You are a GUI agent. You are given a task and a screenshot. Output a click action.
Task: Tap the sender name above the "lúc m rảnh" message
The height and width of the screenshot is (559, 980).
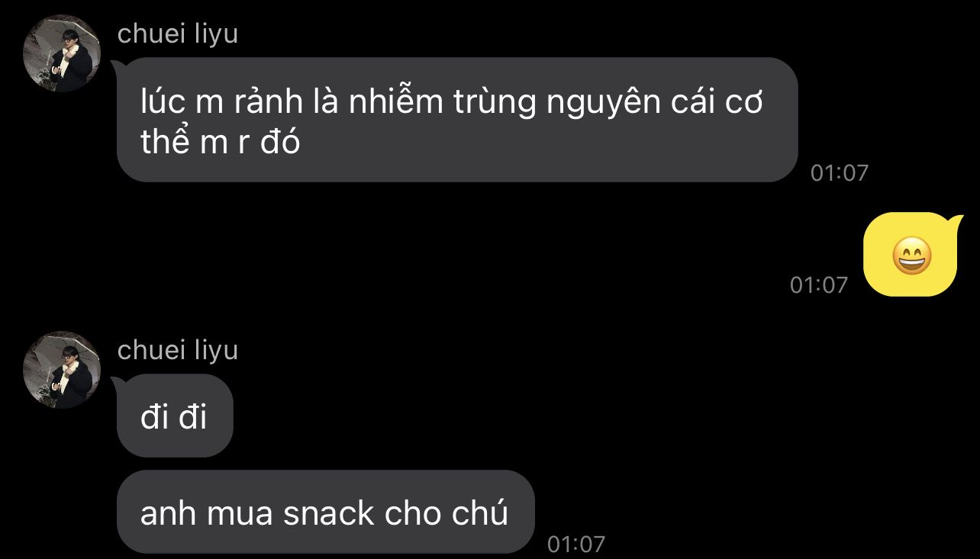[178, 34]
